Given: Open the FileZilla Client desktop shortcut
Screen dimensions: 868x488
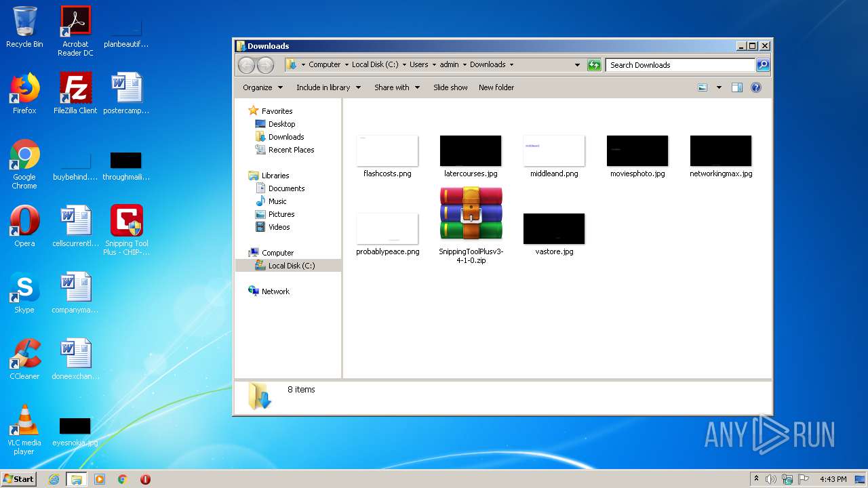Looking at the screenshot, I should pos(75,94).
